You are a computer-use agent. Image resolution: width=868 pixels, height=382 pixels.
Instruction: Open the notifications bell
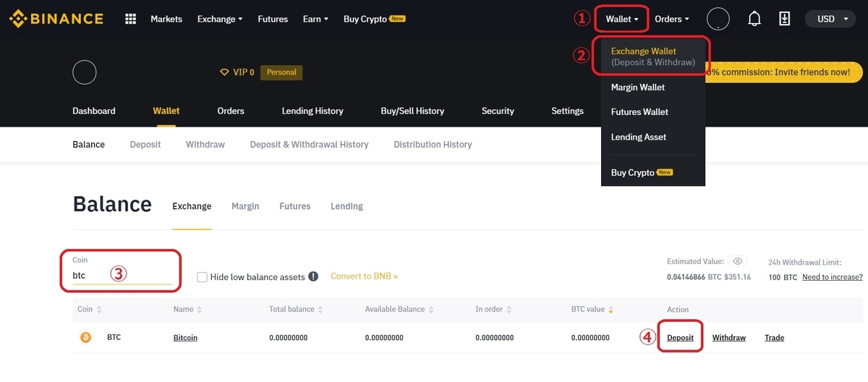754,19
